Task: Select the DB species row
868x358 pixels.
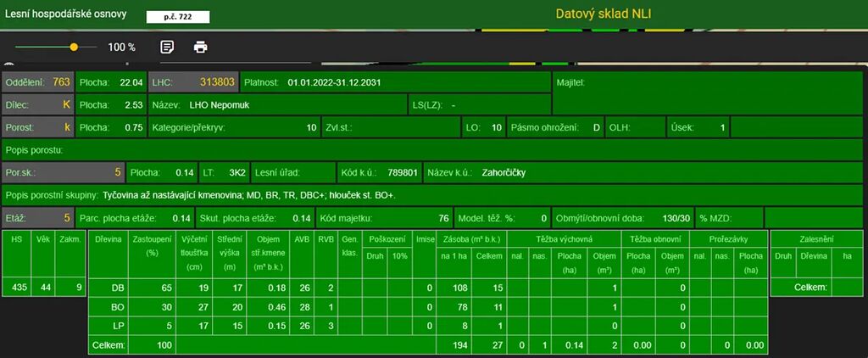Action: click(118, 288)
